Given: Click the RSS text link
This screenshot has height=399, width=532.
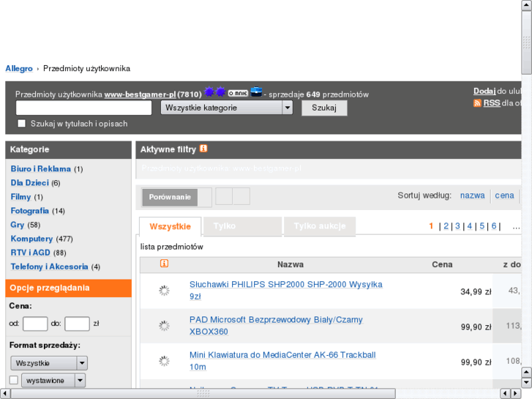Looking at the screenshot, I should pyautogui.click(x=492, y=103).
